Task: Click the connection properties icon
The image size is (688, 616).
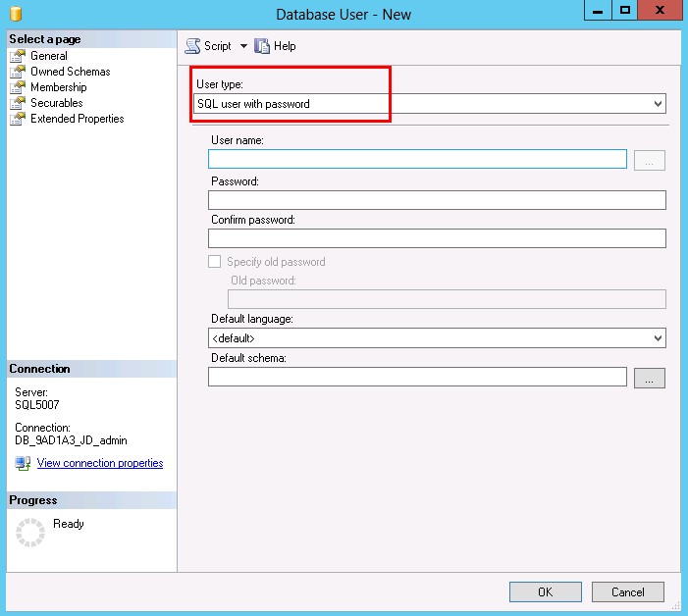Action: click(23, 463)
